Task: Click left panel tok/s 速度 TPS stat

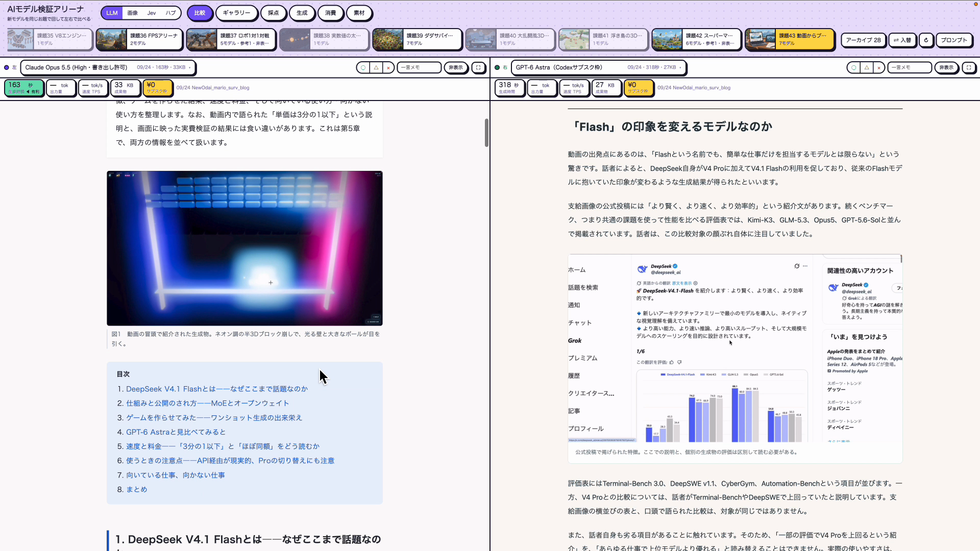Action: pos(93,88)
